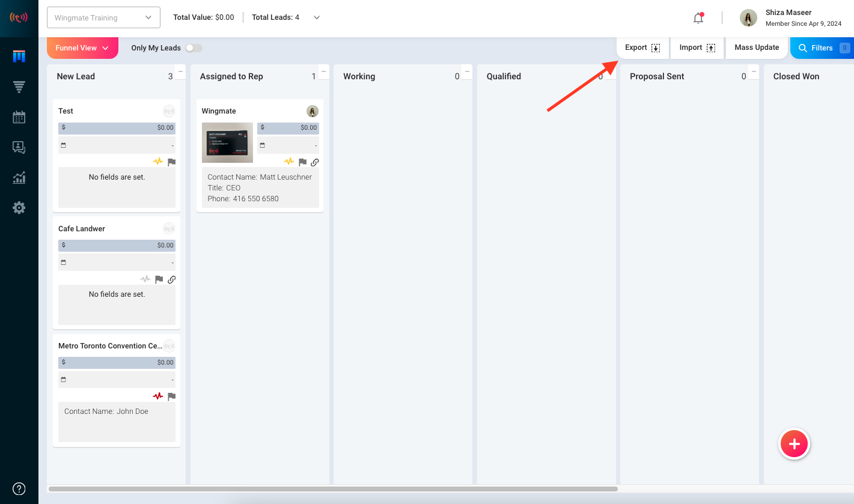This screenshot has height=504, width=854.
Task: Click the 'Total Value: $0.00' text
Action: (x=204, y=17)
